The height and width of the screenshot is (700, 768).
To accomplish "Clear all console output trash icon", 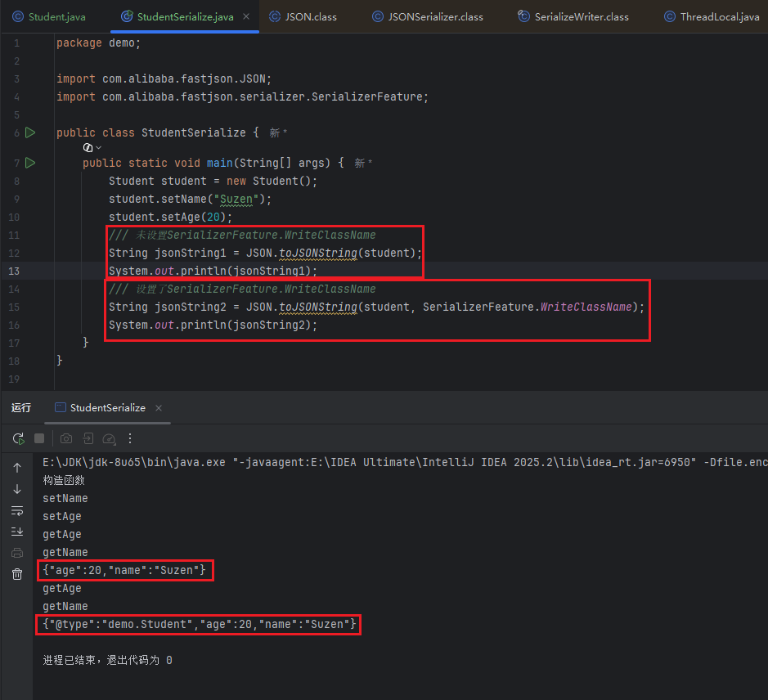I will coord(17,574).
